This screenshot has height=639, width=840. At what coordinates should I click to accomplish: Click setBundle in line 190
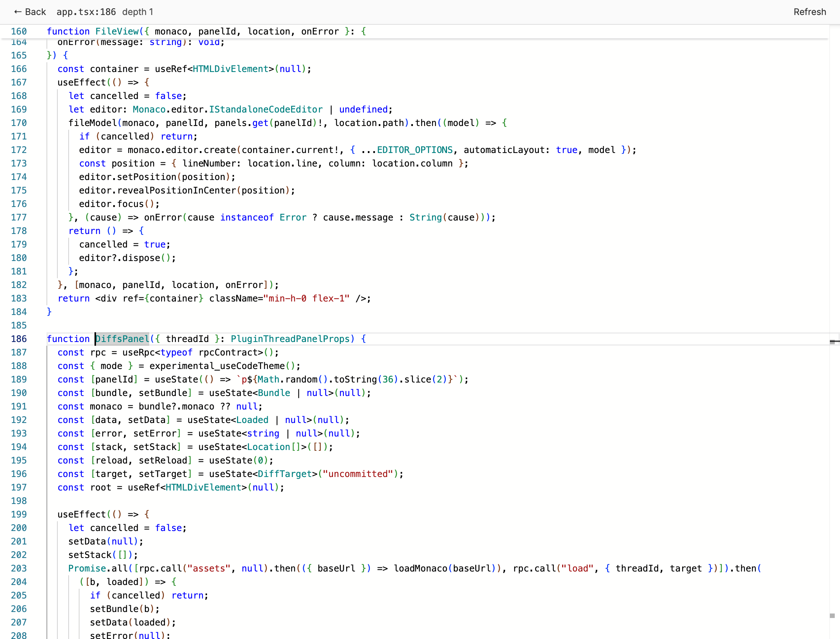tap(163, 393)
